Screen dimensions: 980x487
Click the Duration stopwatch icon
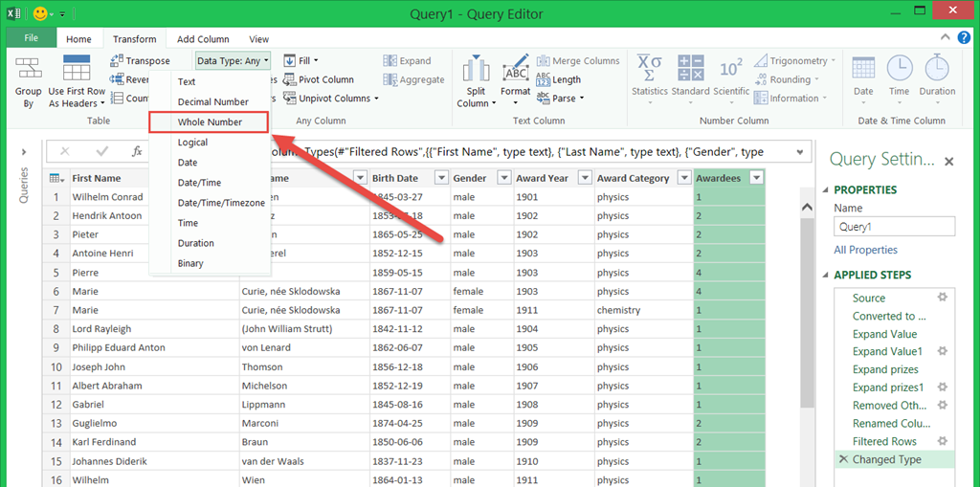click(937, 69)
